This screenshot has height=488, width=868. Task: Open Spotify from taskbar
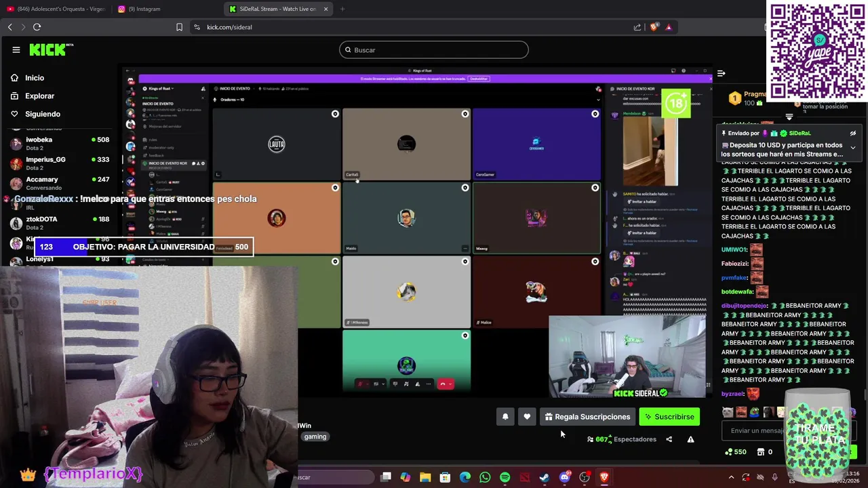[505, 477]
